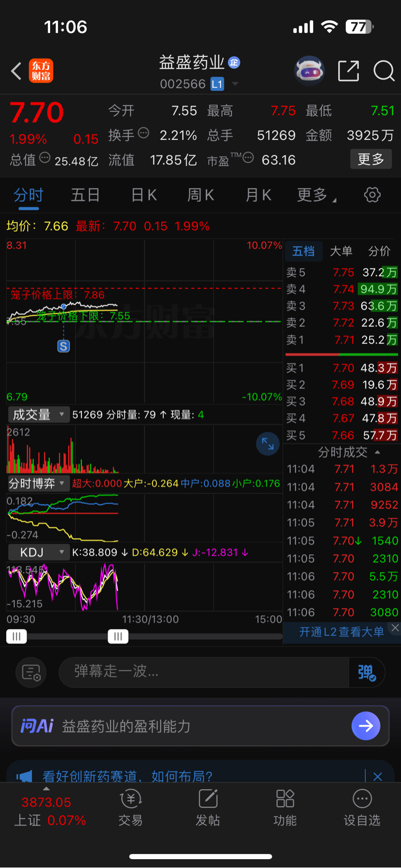Screen dimensions: 401x868
Task: Tap the 买1 7.70 order row
Action: pyautogui.click(x=342, y=368)
